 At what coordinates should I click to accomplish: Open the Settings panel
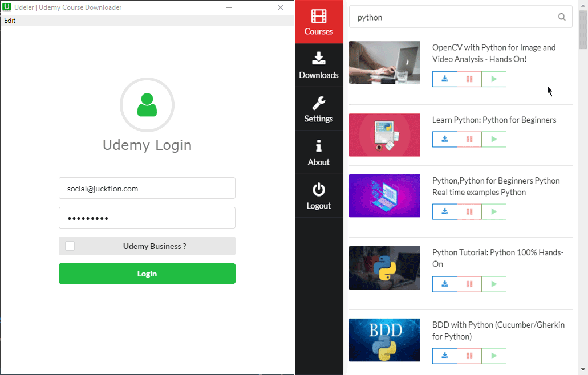point(318,109)
